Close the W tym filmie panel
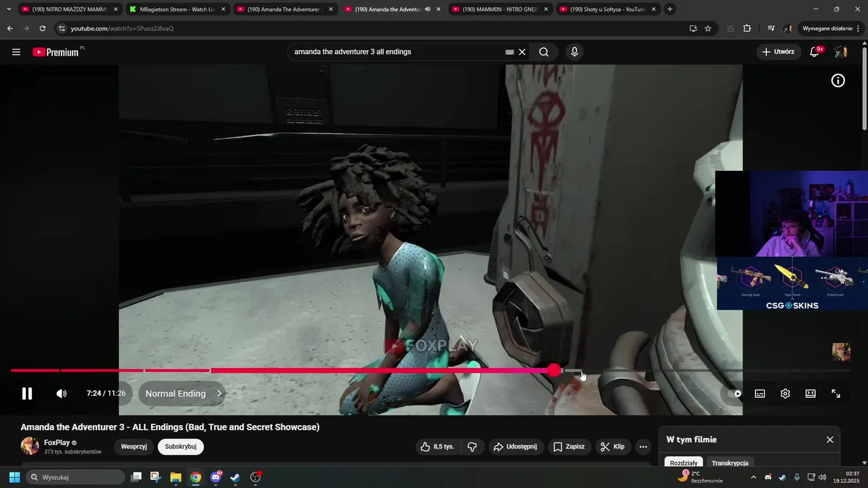The image size is (868, 488). (x=830, y=440)
